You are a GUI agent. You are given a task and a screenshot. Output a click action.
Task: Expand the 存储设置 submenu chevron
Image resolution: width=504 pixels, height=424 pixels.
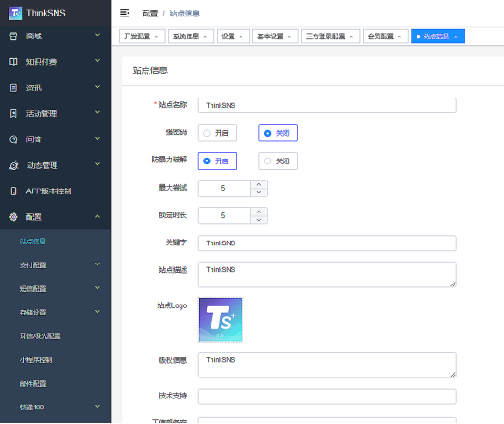click(x=98, y=312)
